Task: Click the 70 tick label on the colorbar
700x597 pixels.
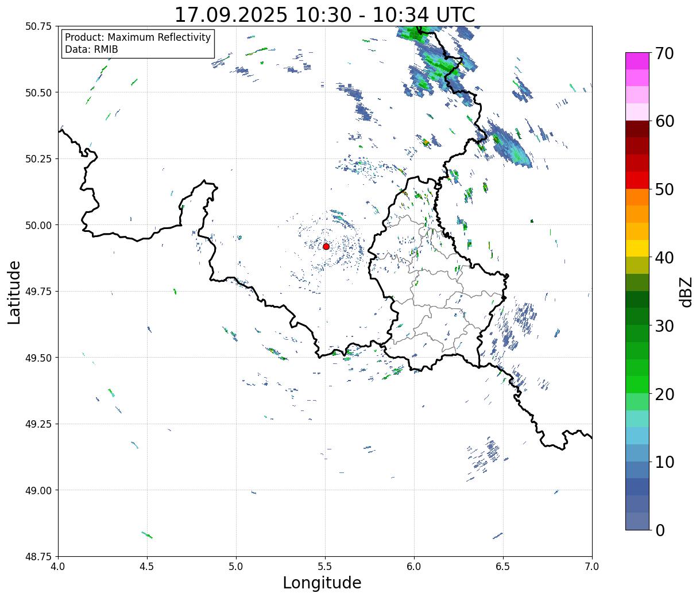Action: pos(664,53)
